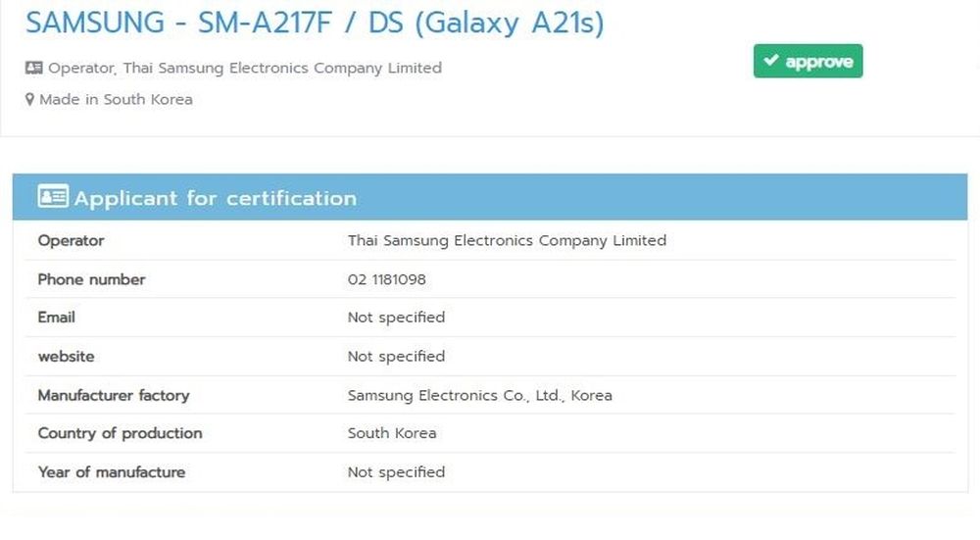
Task: Click the SAMSUNG SM-A217F Galaxy A21s title
Action: coord(315,22)
